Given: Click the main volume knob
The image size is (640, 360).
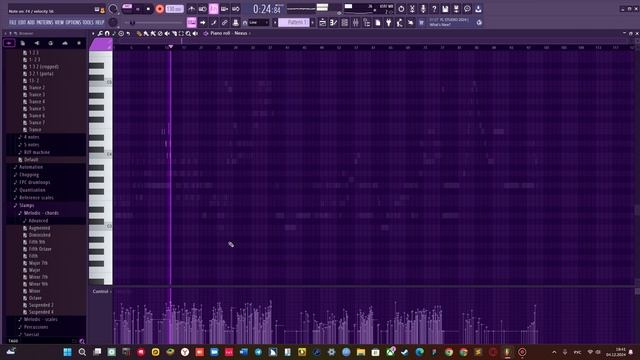Looking at the screenshot, I should tap(113, 9).
